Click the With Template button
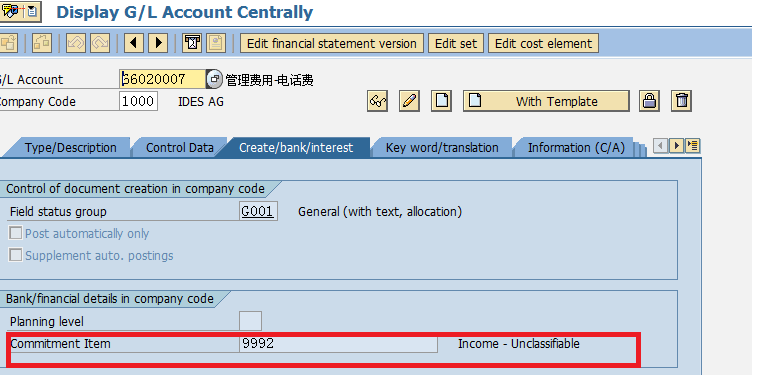Viewport: 760px width, 375px height. [546, 101]
